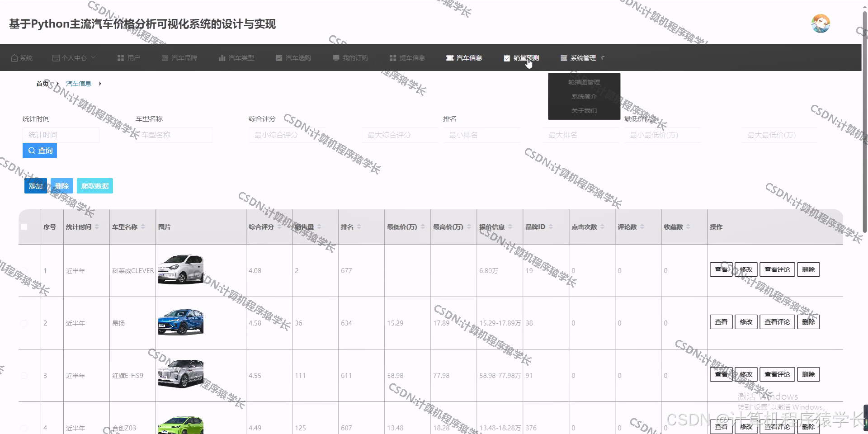The height and width of the screenshot is (434, 868).
Task: Sort by 最低价(万) column arrows
Action: tap(423, 227)
